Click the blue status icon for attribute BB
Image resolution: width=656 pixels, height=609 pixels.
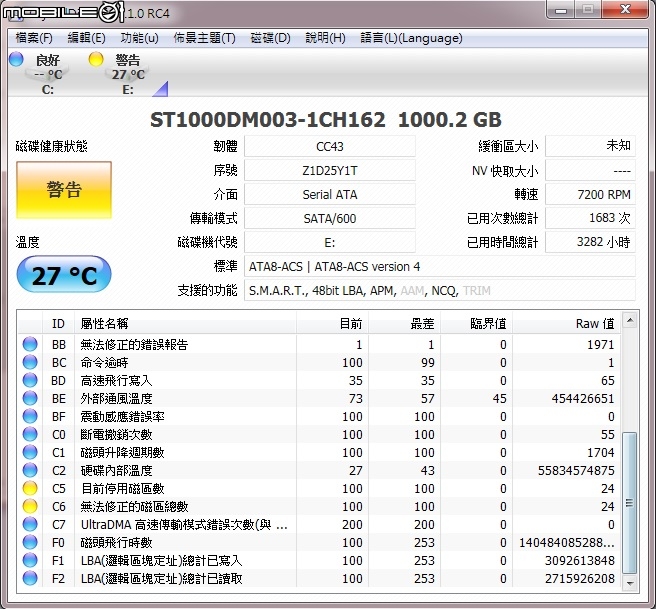[x=30, y=344]
